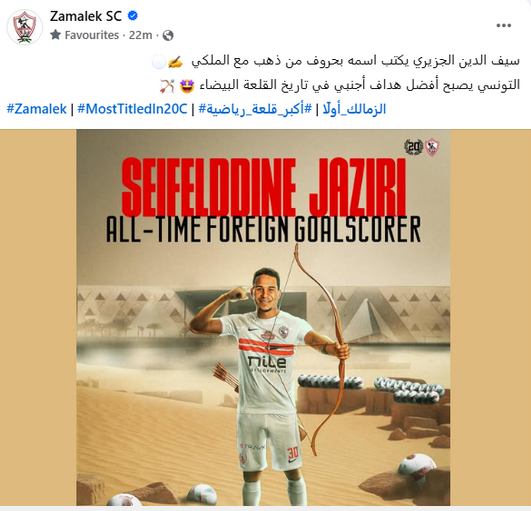The image size is (531, 511).
Task: Click the ALL-TIME FOREIGN GOALSCORER headline
Action: tap(263, 229)
